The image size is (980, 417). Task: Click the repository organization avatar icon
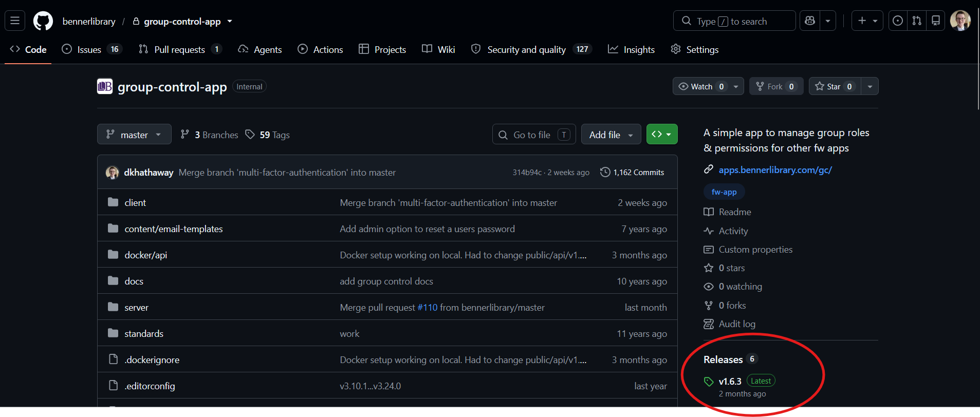pos(105,86)
